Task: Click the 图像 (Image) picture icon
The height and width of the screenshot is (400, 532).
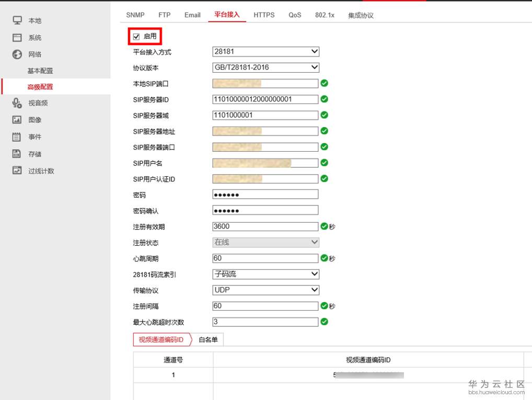Action: [x=17, y=120]
